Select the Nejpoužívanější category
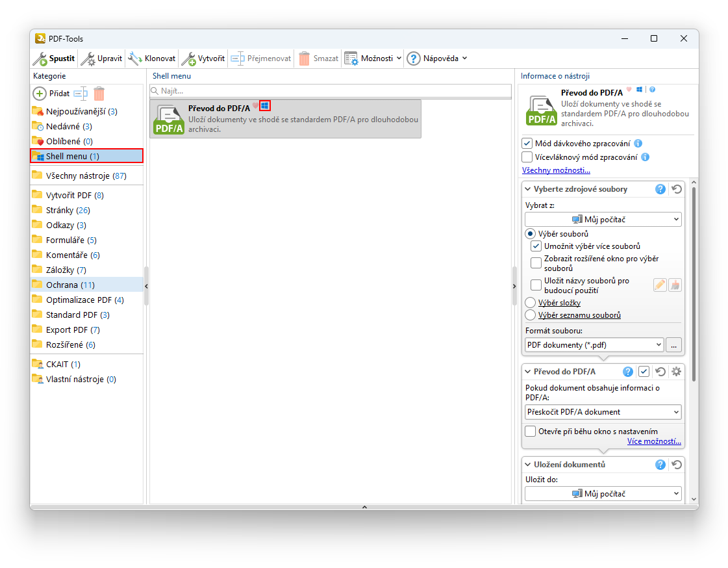This screenshot has width=728, height=568. click(87, 112)
